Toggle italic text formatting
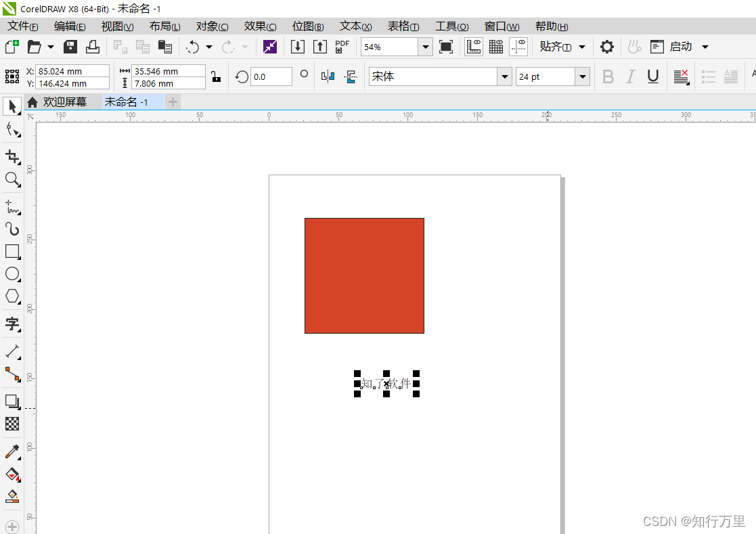 pyautogui.click(x=631, y=76)
